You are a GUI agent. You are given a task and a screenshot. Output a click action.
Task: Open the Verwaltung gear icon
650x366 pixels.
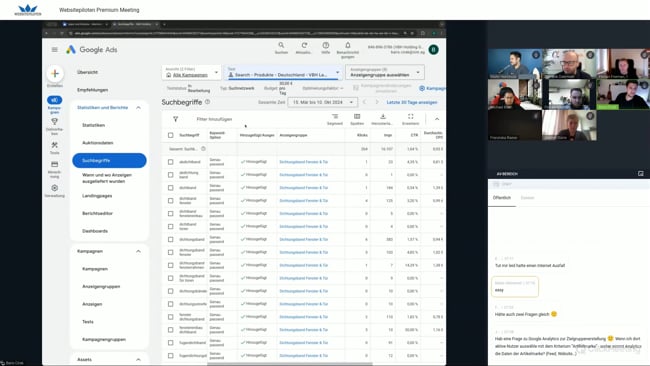tap(54, 188)
